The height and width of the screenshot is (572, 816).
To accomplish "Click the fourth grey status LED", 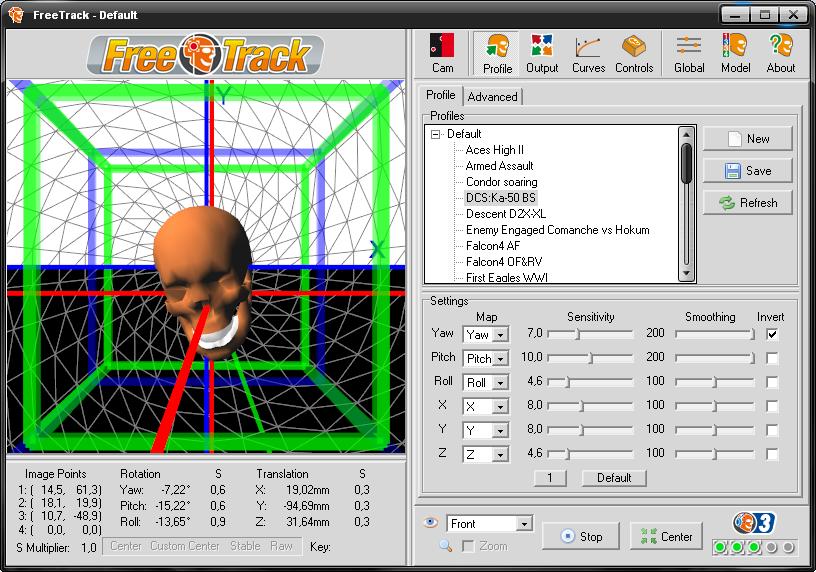I will 771,547.
